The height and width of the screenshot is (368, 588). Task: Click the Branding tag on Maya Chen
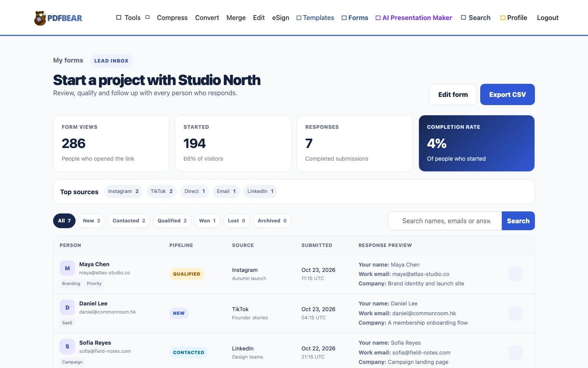click(x=71, y=283)
